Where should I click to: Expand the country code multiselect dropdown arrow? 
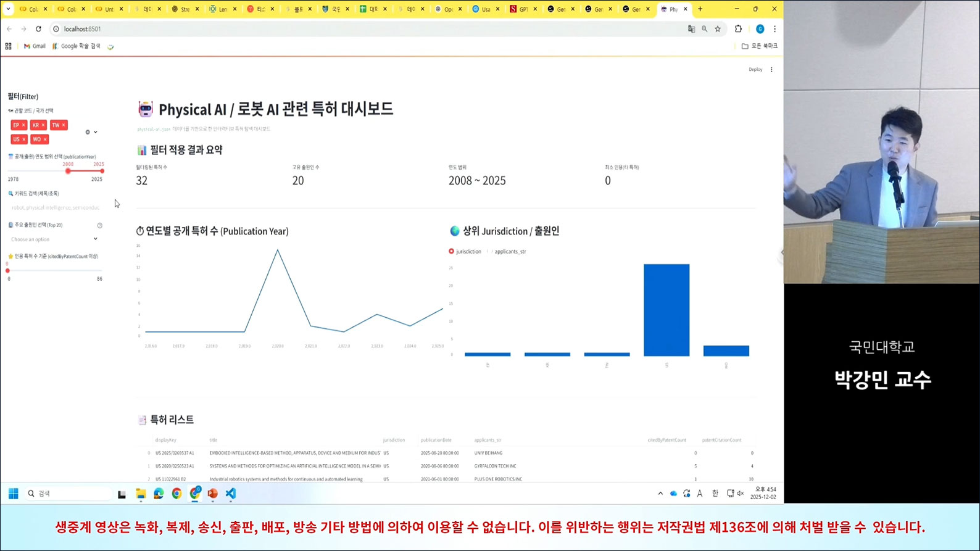pyautogui.click(x=96, y=132)
